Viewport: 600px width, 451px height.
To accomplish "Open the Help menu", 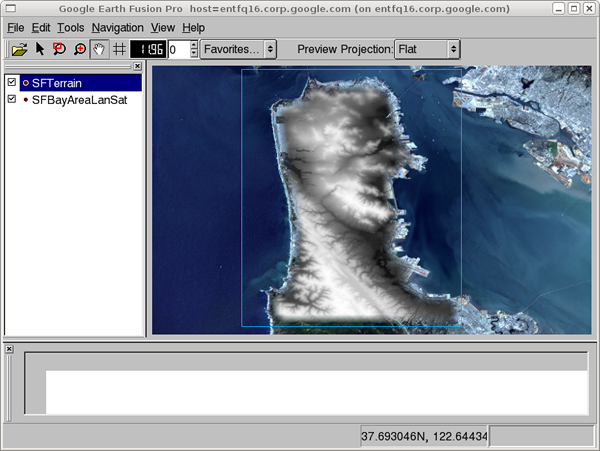I will tap(193, 28).
